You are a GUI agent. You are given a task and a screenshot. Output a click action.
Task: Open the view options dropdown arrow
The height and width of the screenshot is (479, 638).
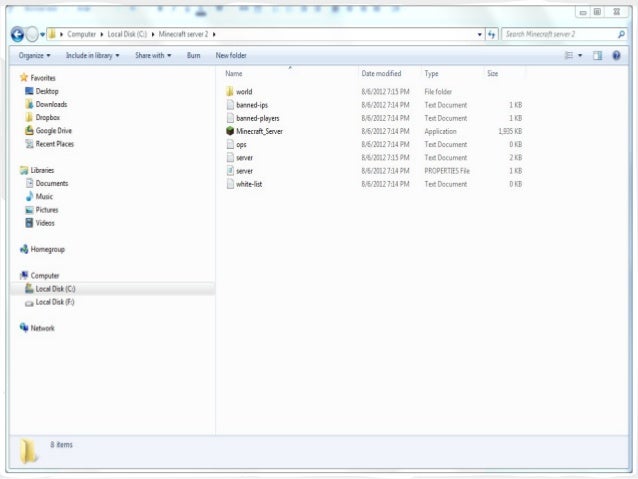pos(580,55)
